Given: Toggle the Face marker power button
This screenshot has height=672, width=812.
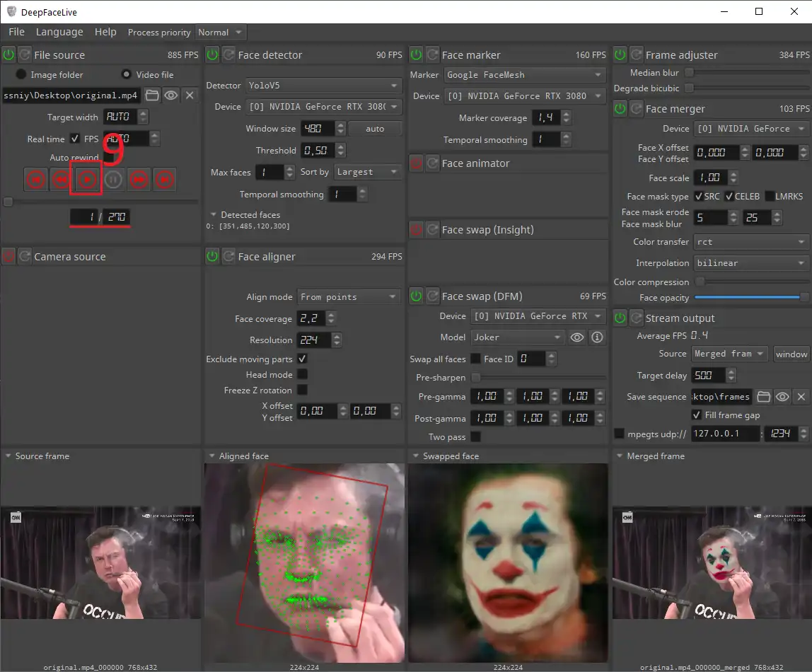Looking at the screenshot, I should click(x=416, y=54).
